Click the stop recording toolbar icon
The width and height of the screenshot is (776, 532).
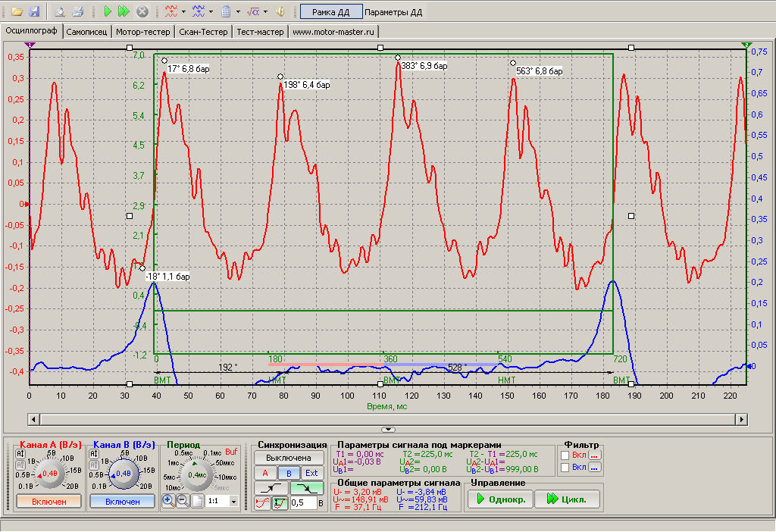pyautogui.click(x=142, y=12)
